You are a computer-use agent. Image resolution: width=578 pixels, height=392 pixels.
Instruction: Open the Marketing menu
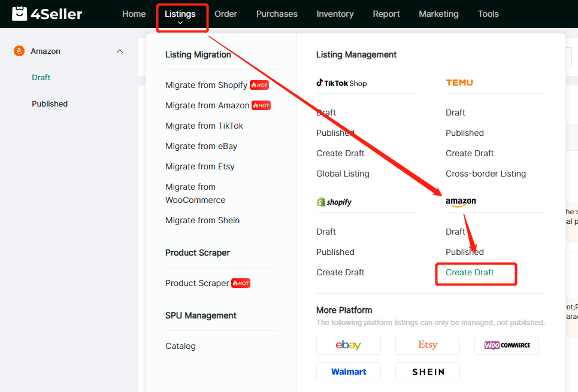[x=438, y=14]
